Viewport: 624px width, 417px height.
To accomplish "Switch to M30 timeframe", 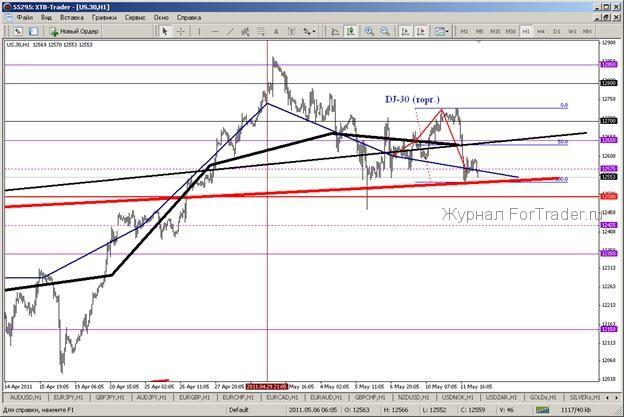I will click(x=511, y=31).
